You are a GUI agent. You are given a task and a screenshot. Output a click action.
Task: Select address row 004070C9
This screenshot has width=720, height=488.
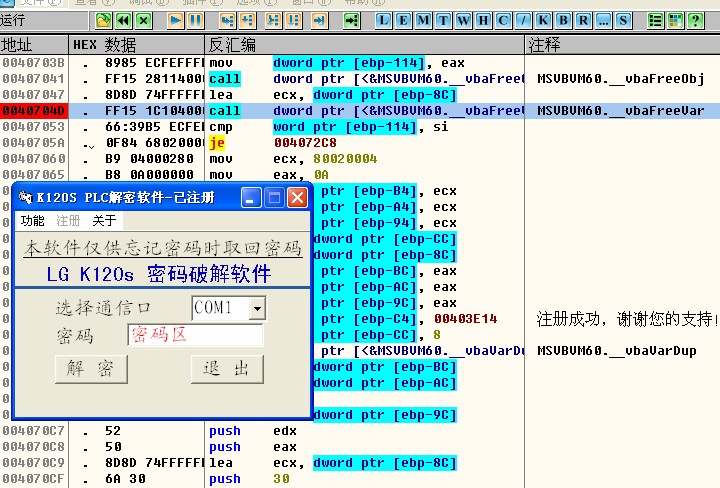(x=34, y=463)
